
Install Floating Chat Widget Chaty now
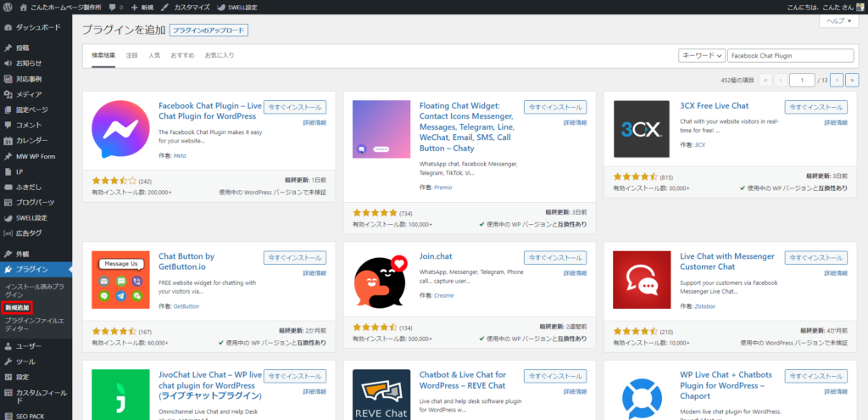pyautogui.click(x=555, y=107)
